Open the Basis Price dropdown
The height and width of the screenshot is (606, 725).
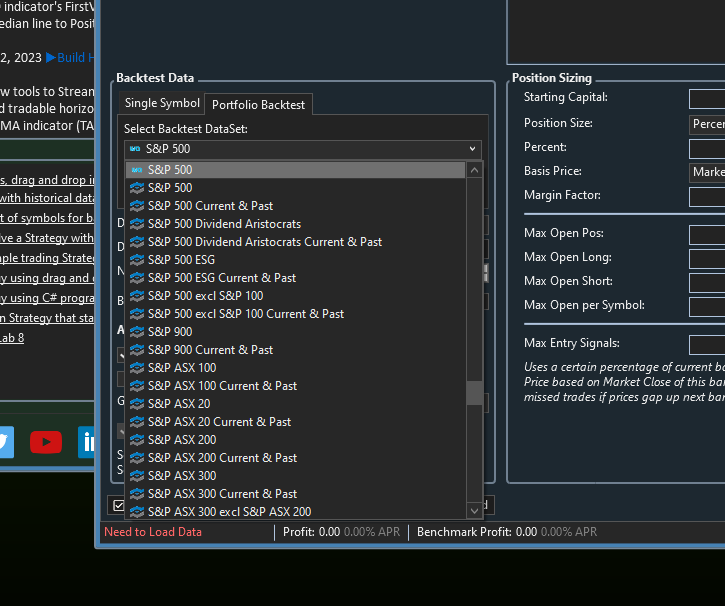(x=707, y=172)
